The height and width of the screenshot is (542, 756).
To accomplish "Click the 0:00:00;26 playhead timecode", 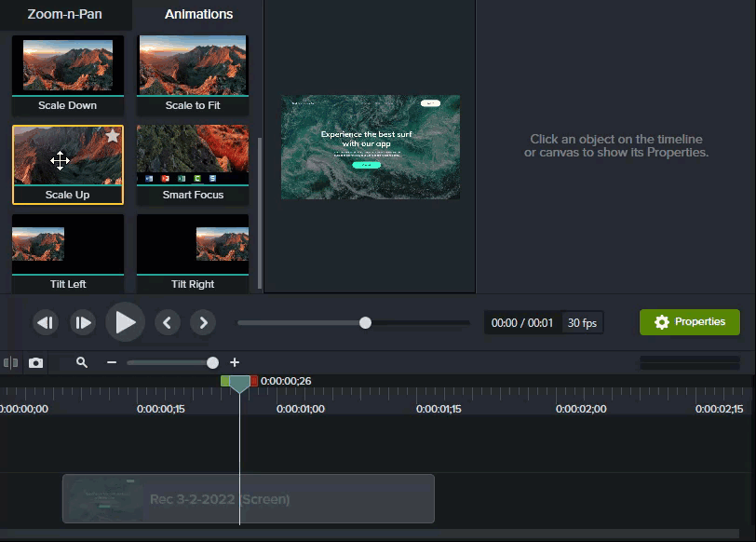I will [286, 381].
